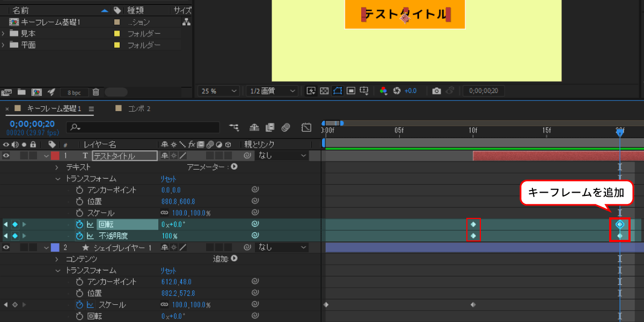Image resolution: width=644 pixels, height=322 pixels.
Task: Click the red label color of layer 1
Action: pos(55,156)
